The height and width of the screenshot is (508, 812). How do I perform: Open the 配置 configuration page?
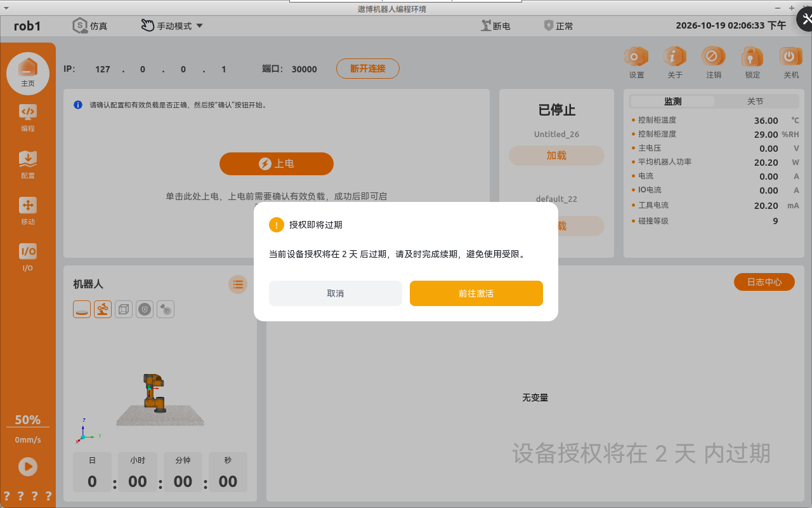tap(27, 164)
